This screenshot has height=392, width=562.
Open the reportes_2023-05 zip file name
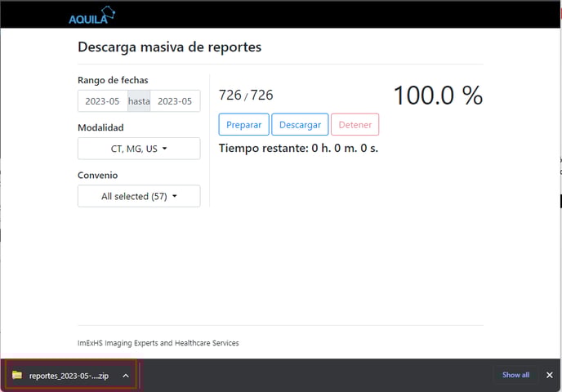pyautogui.click(x=69, y=376)
